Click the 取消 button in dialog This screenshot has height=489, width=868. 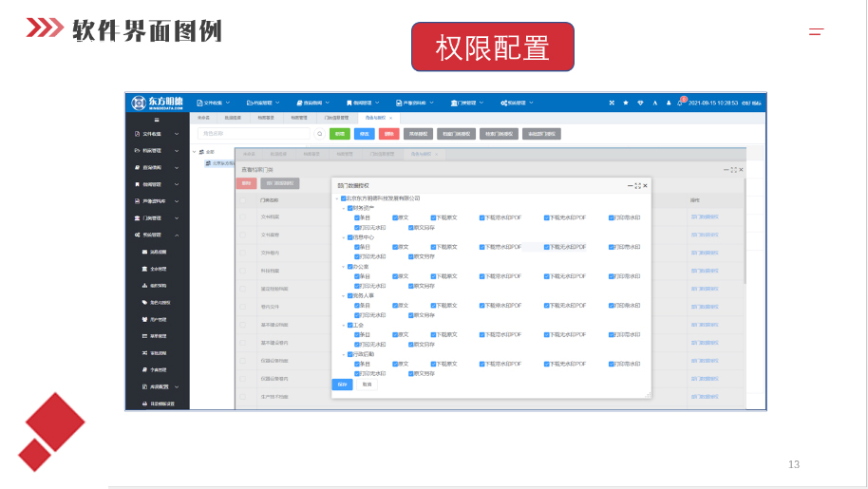[x=367, y=385]
